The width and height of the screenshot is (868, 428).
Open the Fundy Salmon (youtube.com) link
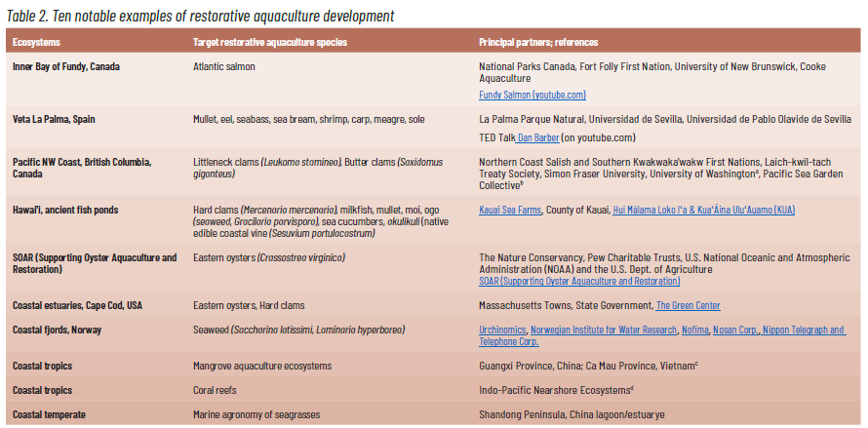pyautogui.click(x=532, y=96)
